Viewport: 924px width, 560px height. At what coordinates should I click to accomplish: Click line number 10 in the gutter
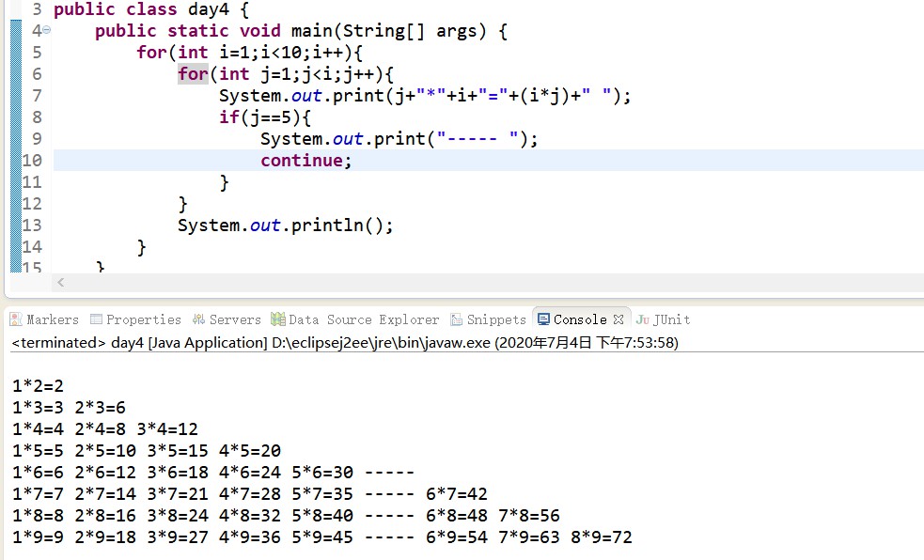tap(32, 160)
